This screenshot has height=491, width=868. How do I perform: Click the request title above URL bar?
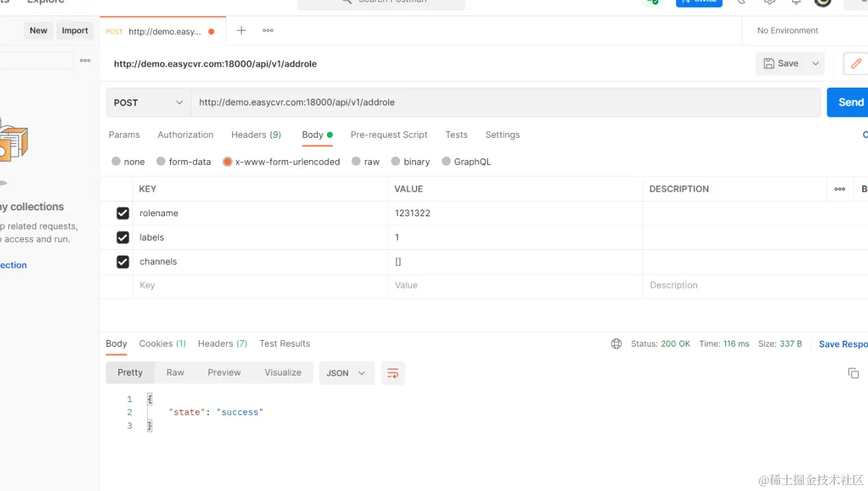(216, 64)
